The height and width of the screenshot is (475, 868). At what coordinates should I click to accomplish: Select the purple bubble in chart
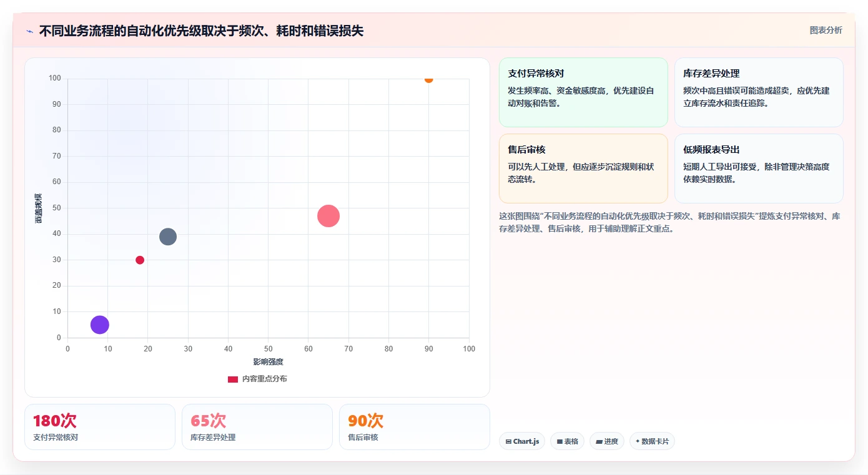click(100, 325)
